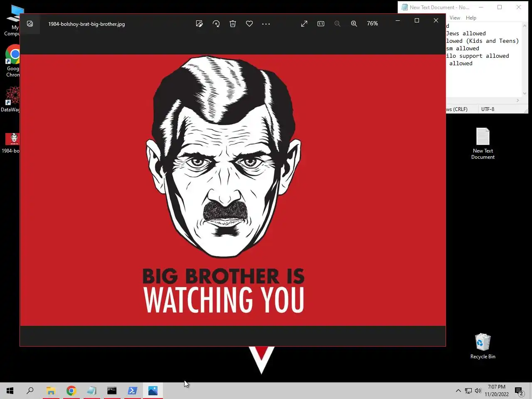The height and width of the screenshot is (399, 532).
Task: Open the Photos gallery home icon
Action: [30, 24]
